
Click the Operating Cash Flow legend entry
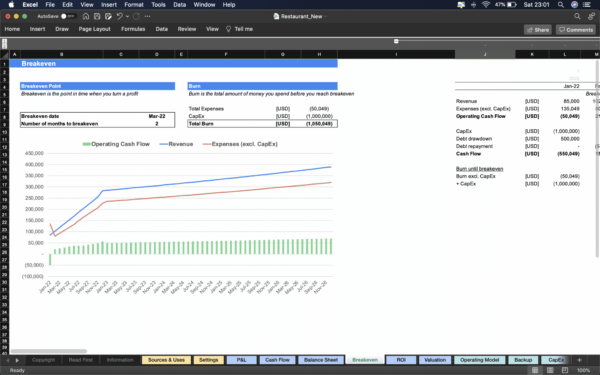116,144
